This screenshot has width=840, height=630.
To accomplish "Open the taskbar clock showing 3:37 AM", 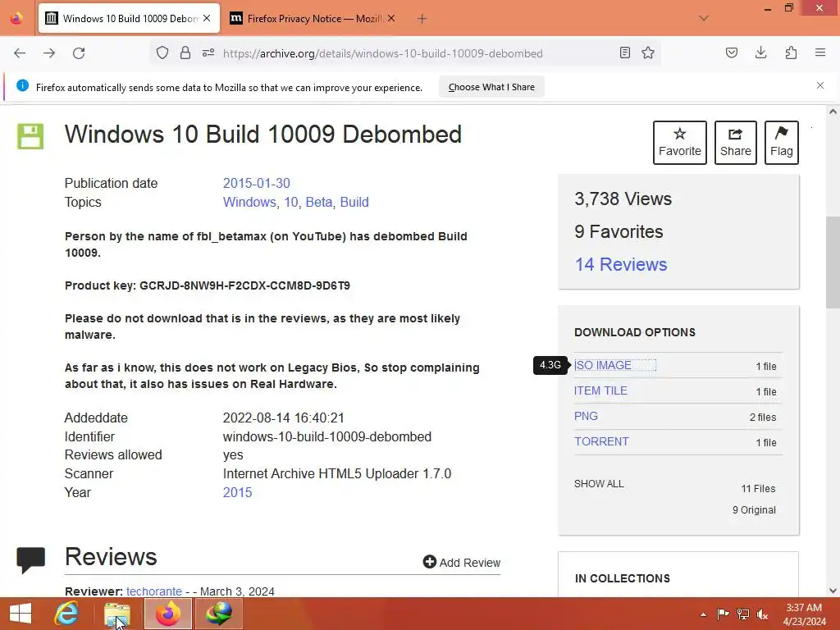I will click(804, 614).
